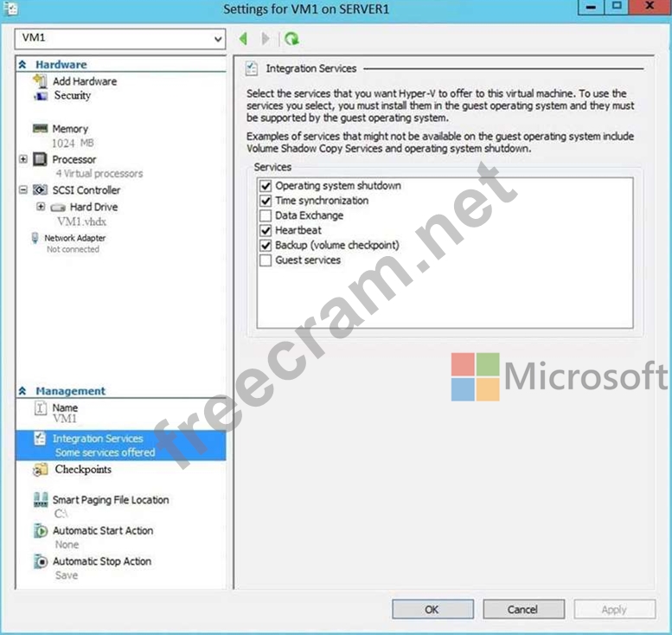Click the Hard Drive icon
672x635 pixels.
point(58,208)
